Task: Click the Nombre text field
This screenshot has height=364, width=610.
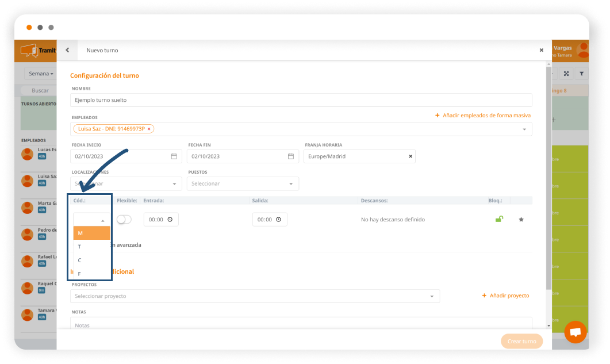Action: point(301,100)
